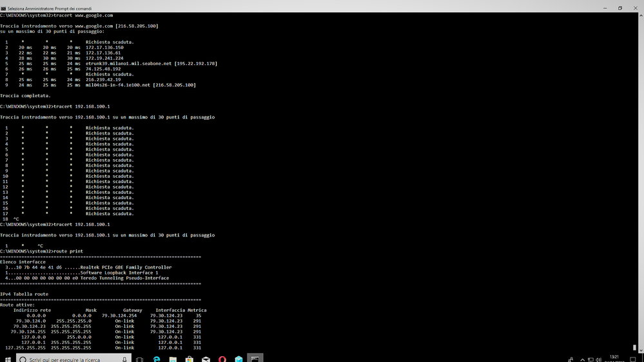Open Microsoft Store from the taskbar
Screen dimensions: 644x362
[190, 359]
